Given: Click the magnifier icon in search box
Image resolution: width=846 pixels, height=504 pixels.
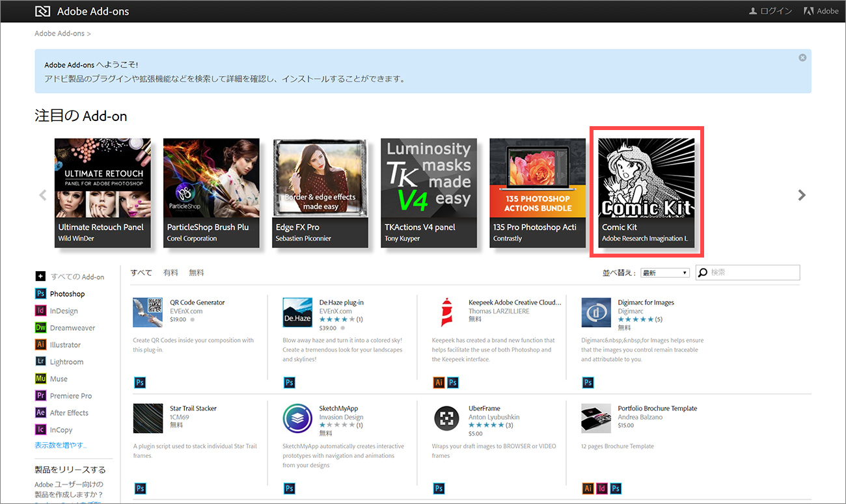Looking at the screenshot, I should click(x=703, y=273).
